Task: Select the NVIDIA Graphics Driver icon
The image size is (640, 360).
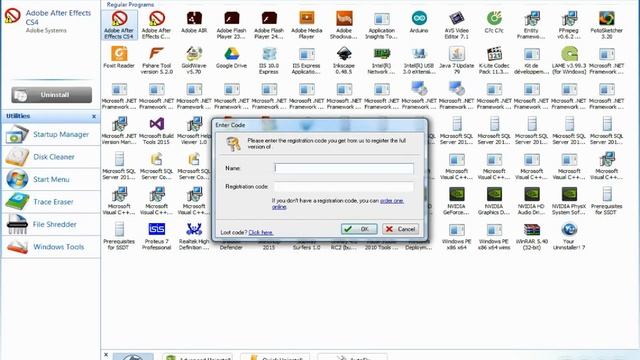Action: [x=494, y=200]
